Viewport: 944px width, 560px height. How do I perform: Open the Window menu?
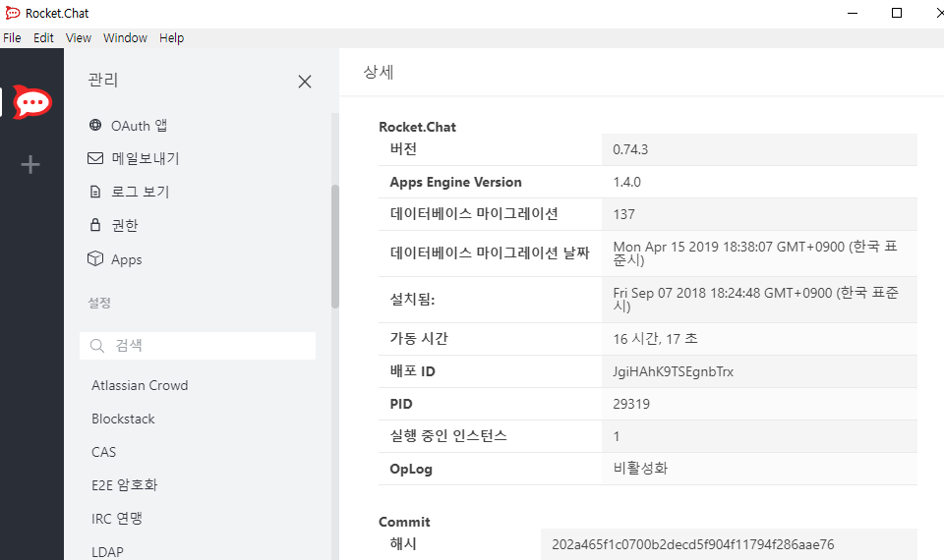tap(125, 38)
